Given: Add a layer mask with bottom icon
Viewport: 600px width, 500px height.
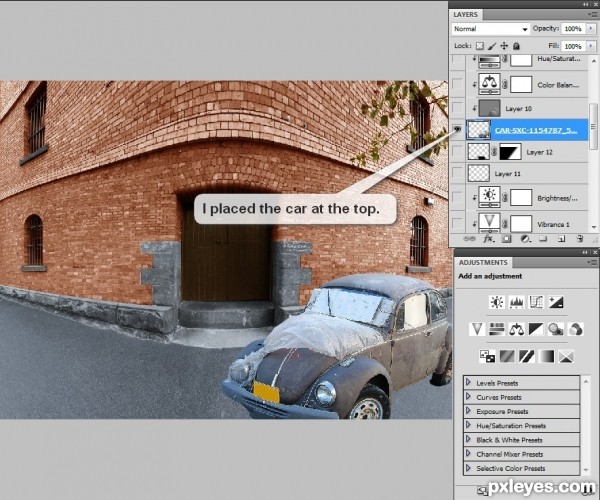Looking at the screenshot, I should click(506, 239).
